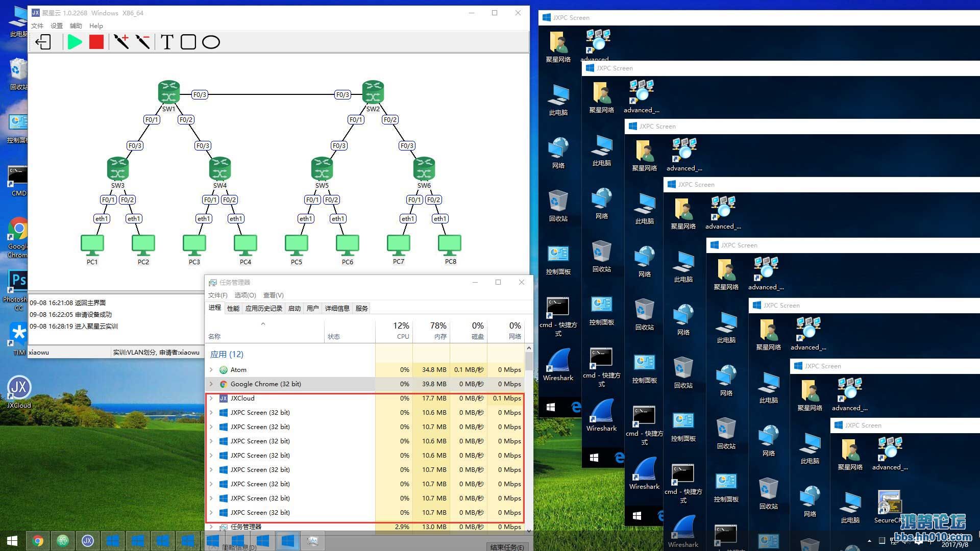Click switch SW2 in the topology

pos(373,92)
